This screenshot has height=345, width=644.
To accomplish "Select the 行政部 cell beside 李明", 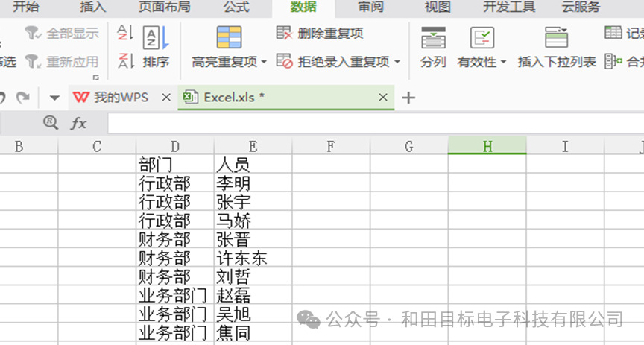I will click(175, 183).
